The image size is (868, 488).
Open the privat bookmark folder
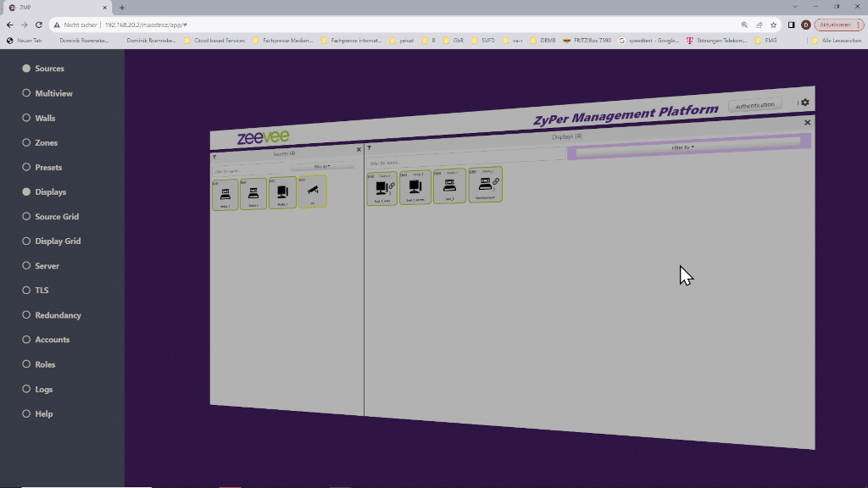[x=402, y=41]
